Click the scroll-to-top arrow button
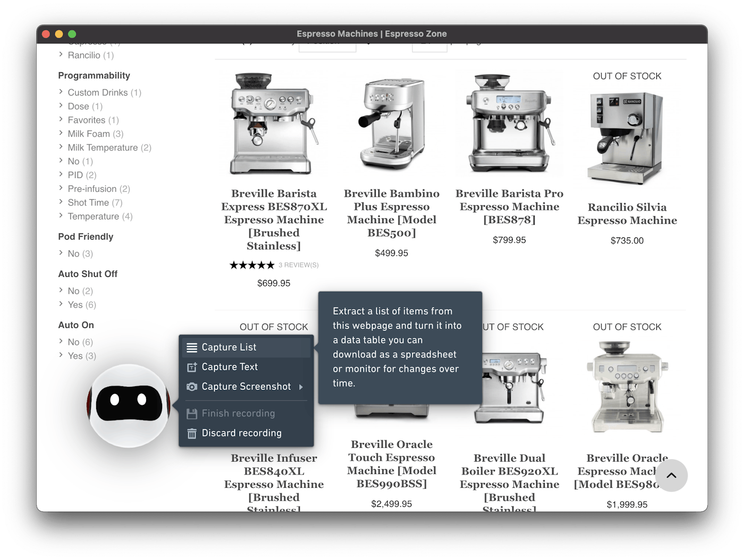The height and width of the screenshot is (560, 744). coord(671,476)
